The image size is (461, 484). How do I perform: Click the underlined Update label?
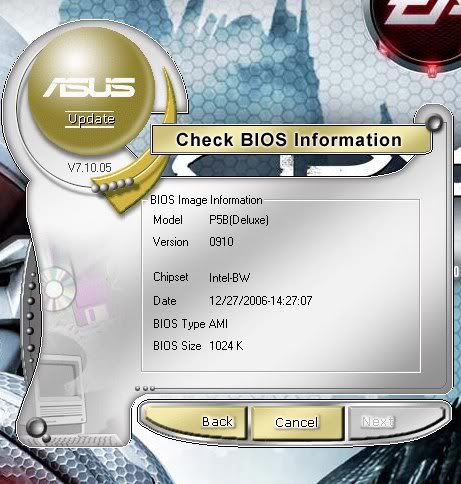pos(91,119)
